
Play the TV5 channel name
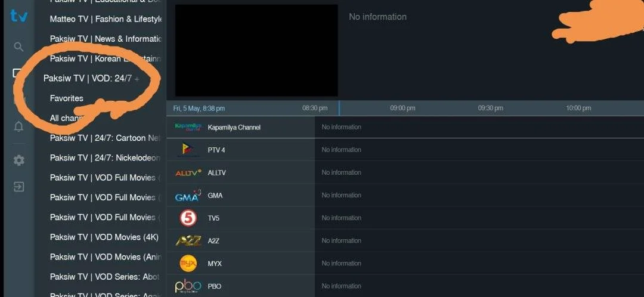(x=213, y=218)
